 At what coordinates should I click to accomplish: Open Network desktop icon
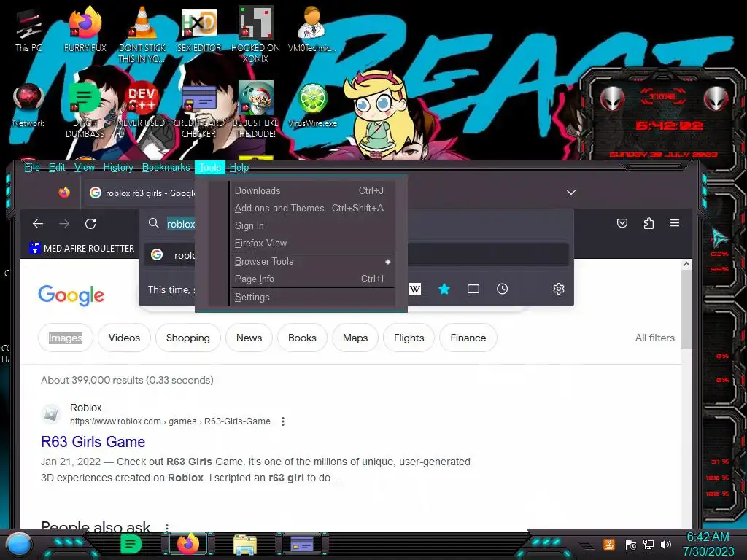[28, 105]
